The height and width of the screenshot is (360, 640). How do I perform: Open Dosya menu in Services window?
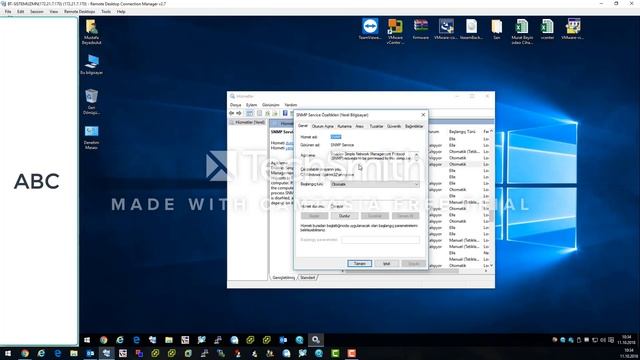click(236, 105)
